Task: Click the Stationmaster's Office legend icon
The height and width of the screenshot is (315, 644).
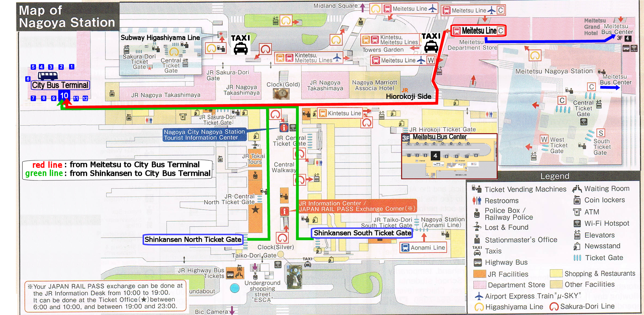Action: pyautogui.click(x=477, y=239)
